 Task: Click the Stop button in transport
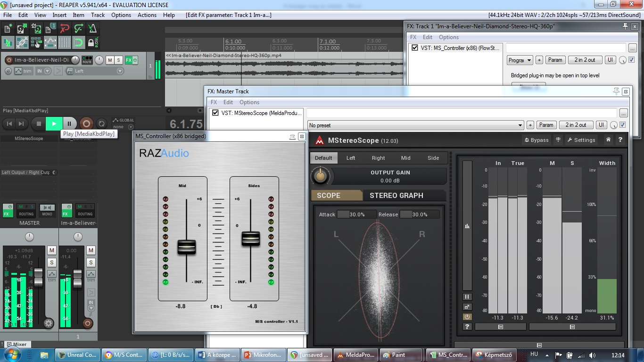tap(39, 123)
